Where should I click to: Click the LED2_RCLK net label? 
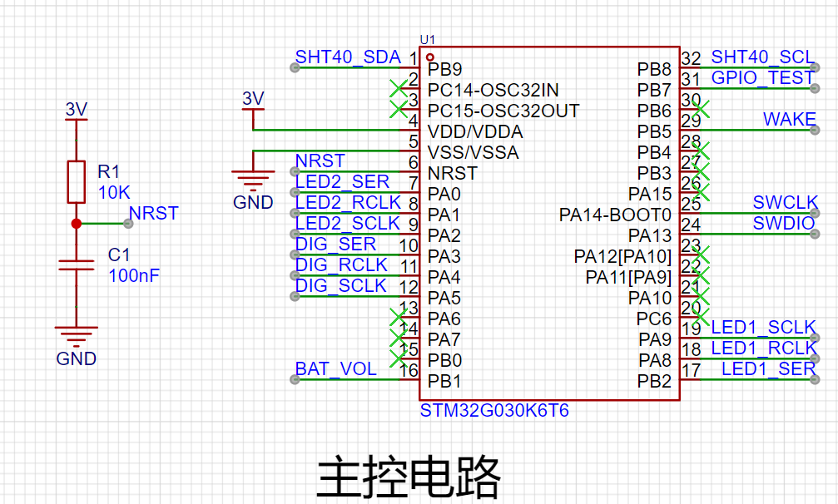(x=348, y=203)
